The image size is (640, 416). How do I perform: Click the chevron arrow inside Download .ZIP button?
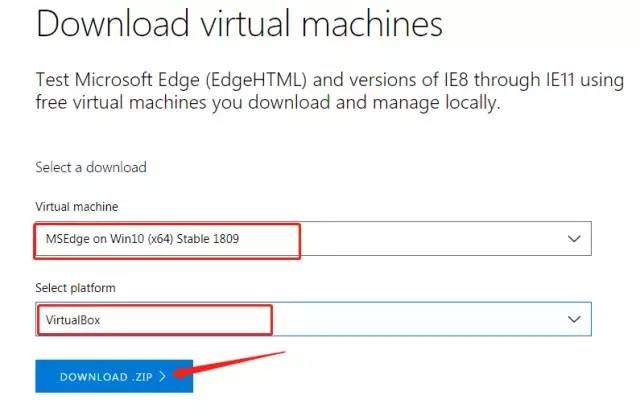click(162, 377)
